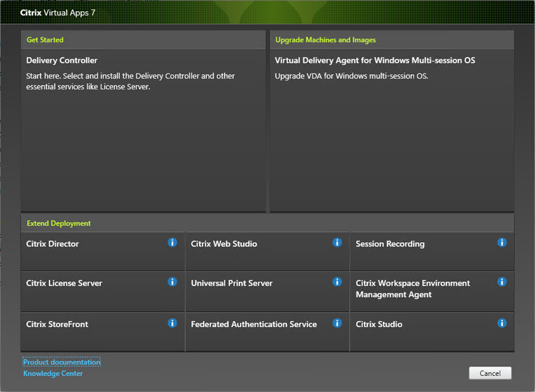The width and height of the screenshot is (535, 392).
Task: Choose the Citrix Web Studio tile
Action: [x=267, y=252]
